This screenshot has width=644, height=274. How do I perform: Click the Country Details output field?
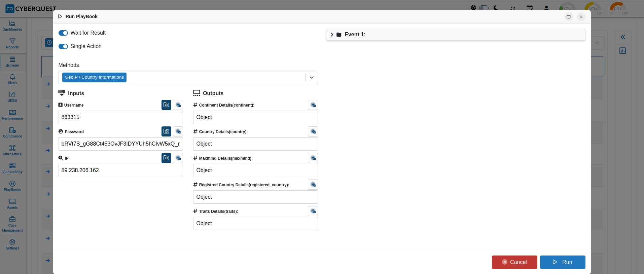pos(255,144)
